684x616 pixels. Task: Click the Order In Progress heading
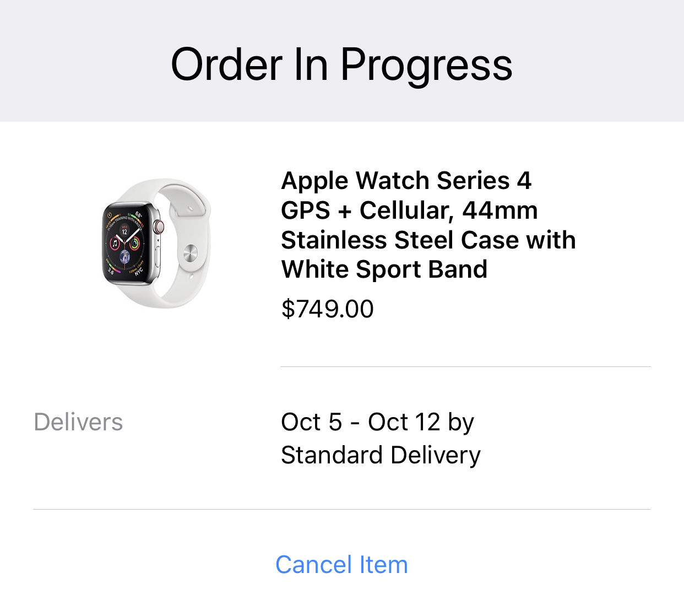341,64
